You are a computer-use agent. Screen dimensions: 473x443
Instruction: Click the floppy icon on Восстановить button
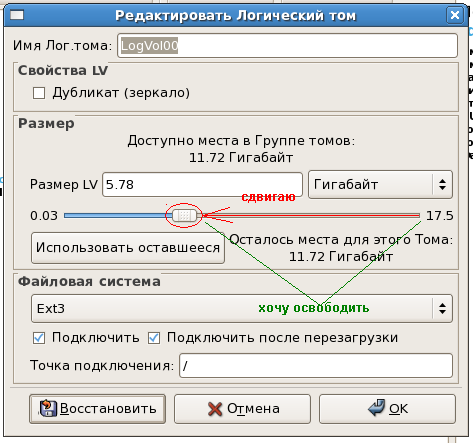click(x=49, y=408)
